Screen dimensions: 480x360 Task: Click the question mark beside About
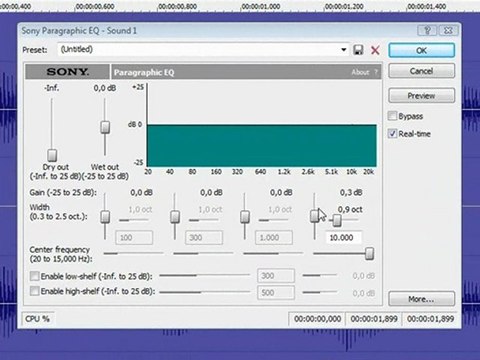click(376, 72)
